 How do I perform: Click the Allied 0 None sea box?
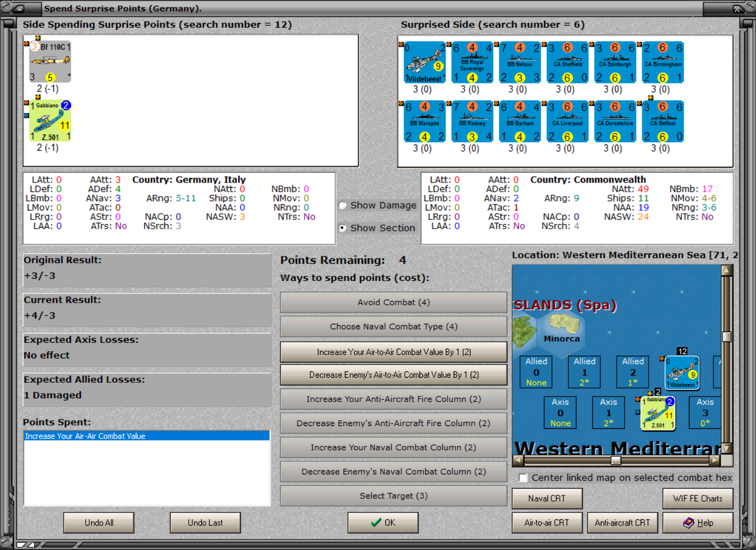(536, 372)
